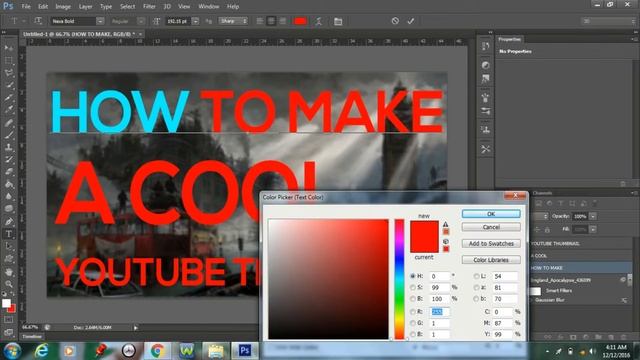Viewport: 640px width, 360px height.
Task: Pick a shade in the color field
Action: (328, 279)
